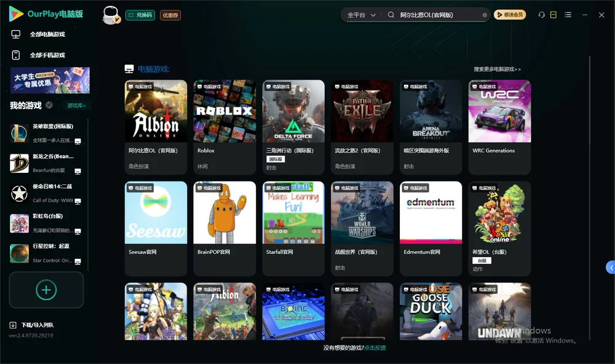Open the 希望OL (台服) card
The image size is (615, 364).
click(499, 229)
